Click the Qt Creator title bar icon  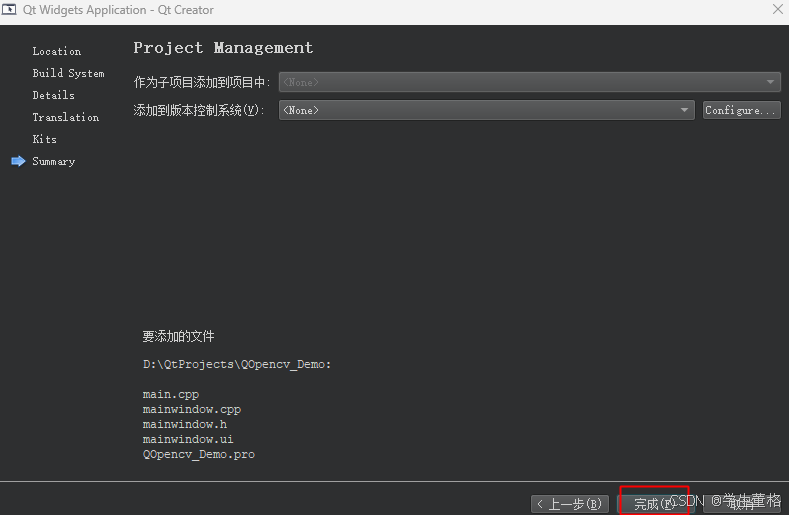point(9,10)
